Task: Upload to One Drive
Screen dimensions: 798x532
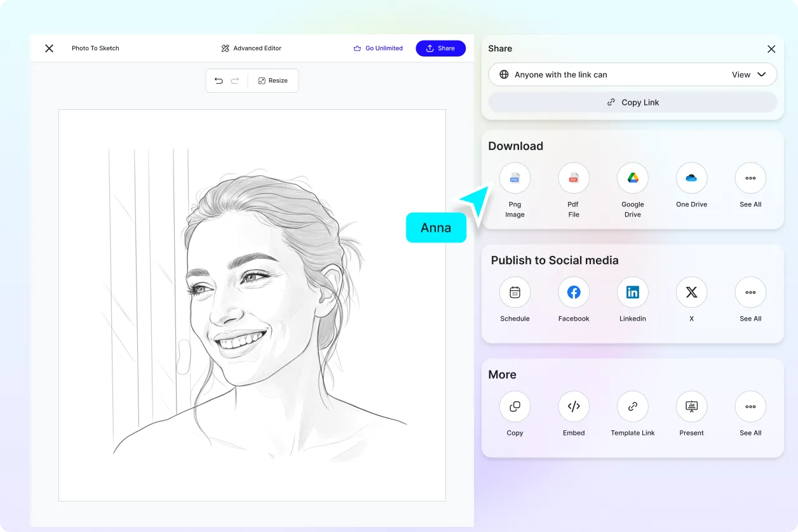Action: point(691,178)
